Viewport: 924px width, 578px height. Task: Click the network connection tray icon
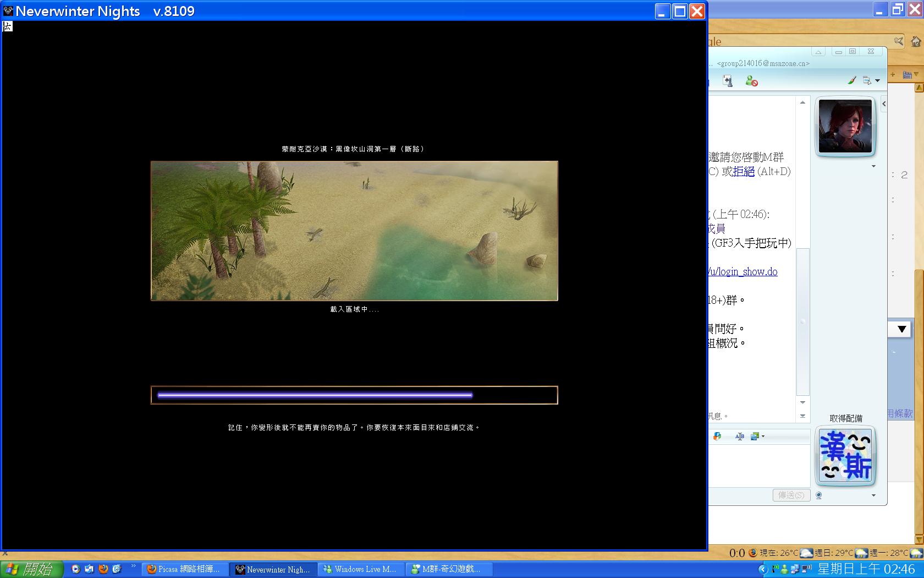pyautogui.click(x=795, y=569)
